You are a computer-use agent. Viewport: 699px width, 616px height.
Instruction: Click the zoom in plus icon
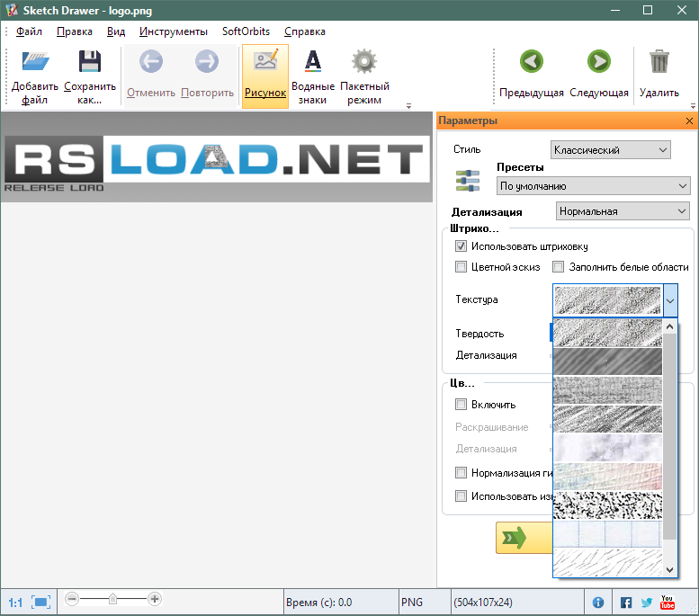[155, 599]
